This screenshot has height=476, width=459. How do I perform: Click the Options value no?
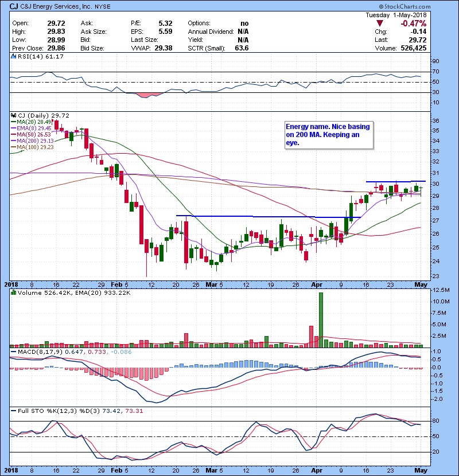click(244, 24)
